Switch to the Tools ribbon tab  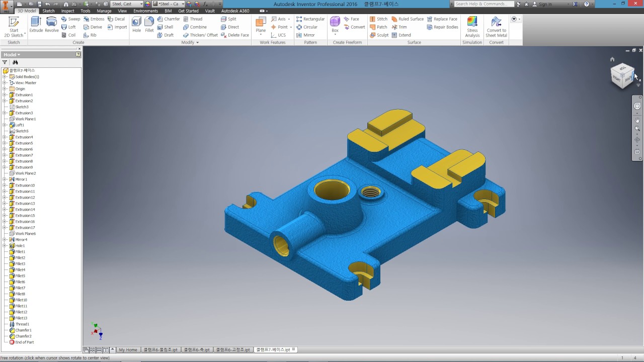tap(86, 11)
